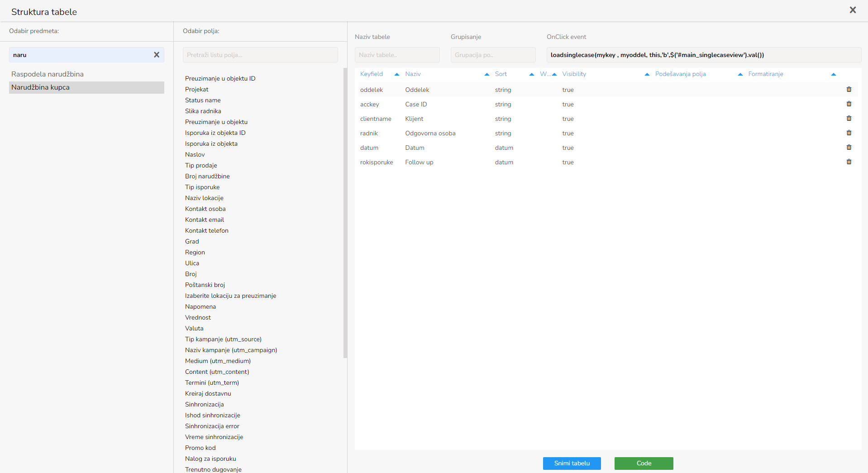Add the 'Projekat' field
This screenshot has height=473, width=868.
tap(197, 90)
